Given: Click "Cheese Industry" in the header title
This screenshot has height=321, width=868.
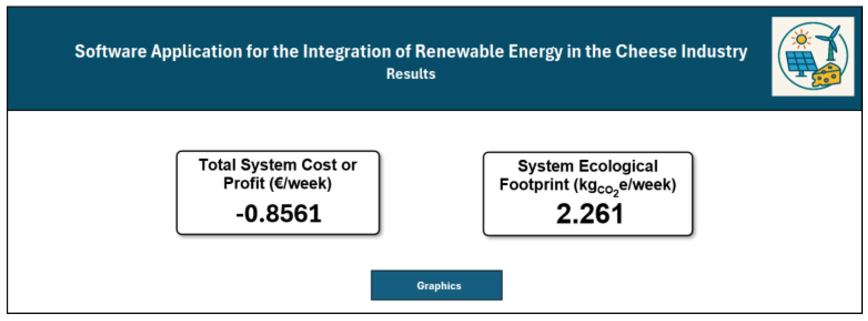Looking at the screenshot, I should (681, 51).
